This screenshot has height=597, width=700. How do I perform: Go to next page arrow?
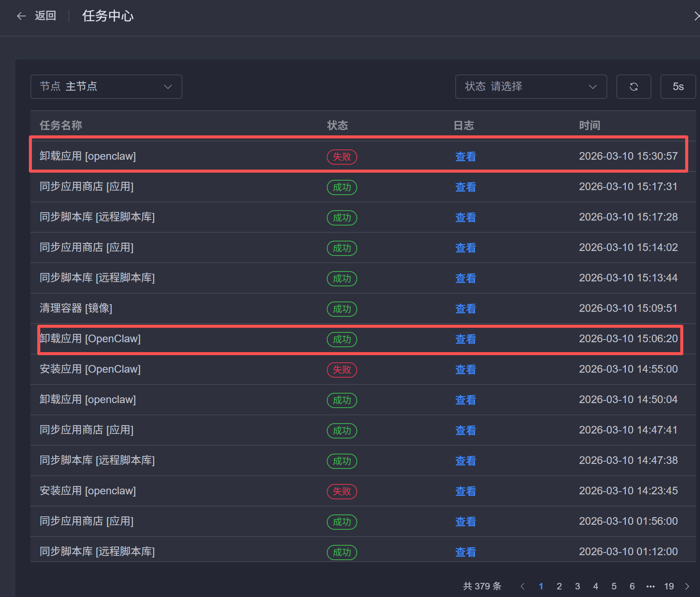[x=687, y=586]
